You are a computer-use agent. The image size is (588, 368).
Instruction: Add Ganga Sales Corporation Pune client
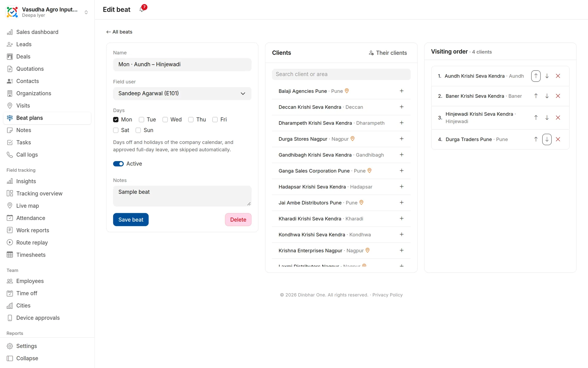tap(401, 171)
